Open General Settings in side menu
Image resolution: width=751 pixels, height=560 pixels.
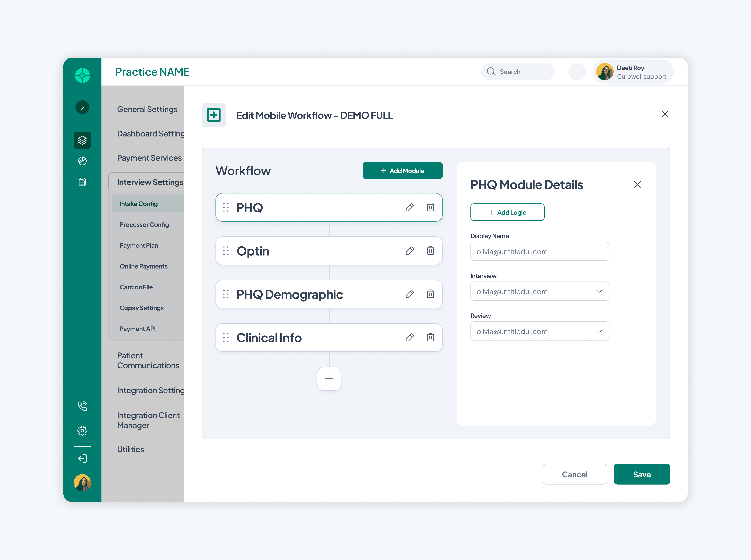pos(147,109)
